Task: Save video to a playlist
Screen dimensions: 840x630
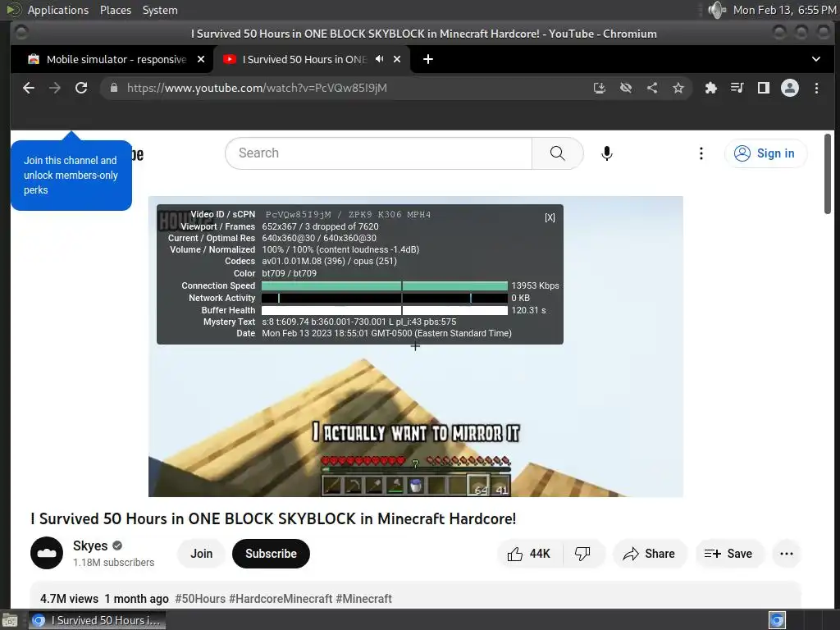Action: coord(728,554)
